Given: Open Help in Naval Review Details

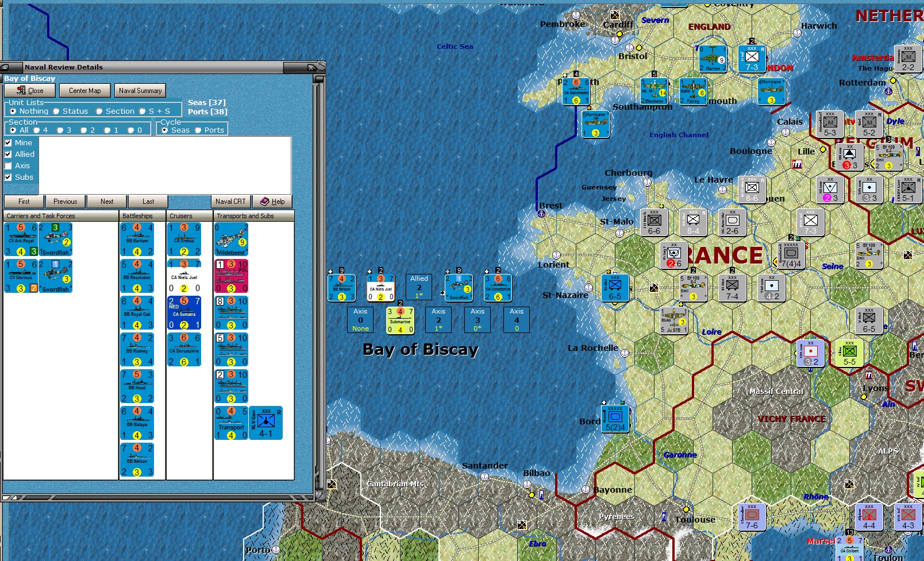Looking at the screenshot, I should (x=272, y=202).
